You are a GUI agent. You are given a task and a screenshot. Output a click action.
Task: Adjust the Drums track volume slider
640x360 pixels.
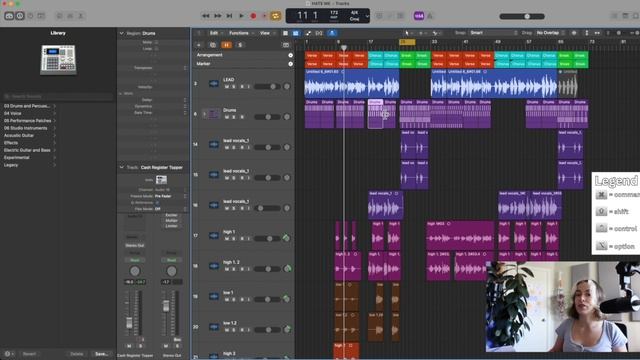267,117
